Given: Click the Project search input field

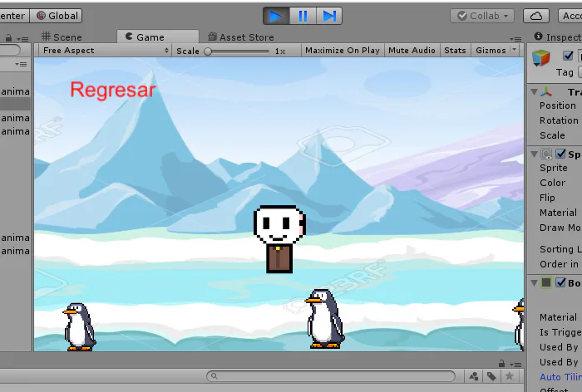Looking at the screenshot, I should pos(331,376).
